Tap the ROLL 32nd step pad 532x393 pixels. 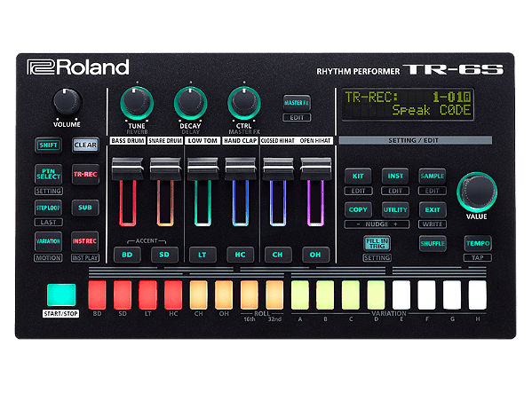click(274, 295)
